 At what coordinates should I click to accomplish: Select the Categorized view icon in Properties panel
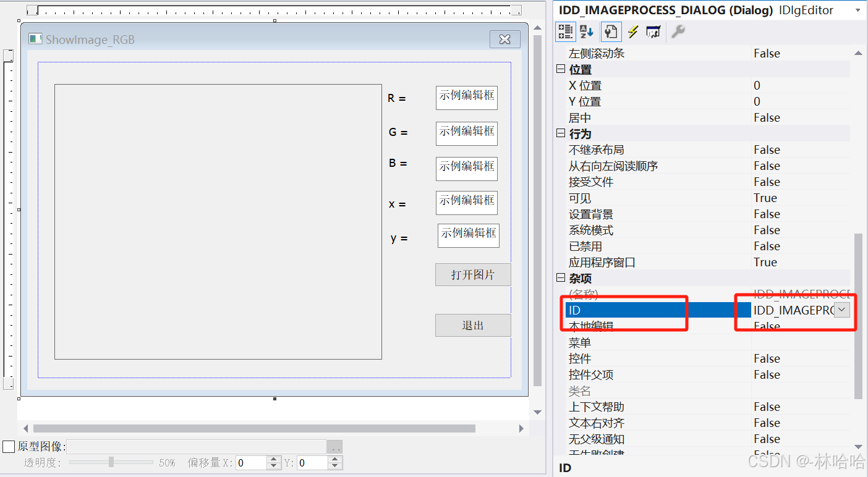(x=565, y=32)
